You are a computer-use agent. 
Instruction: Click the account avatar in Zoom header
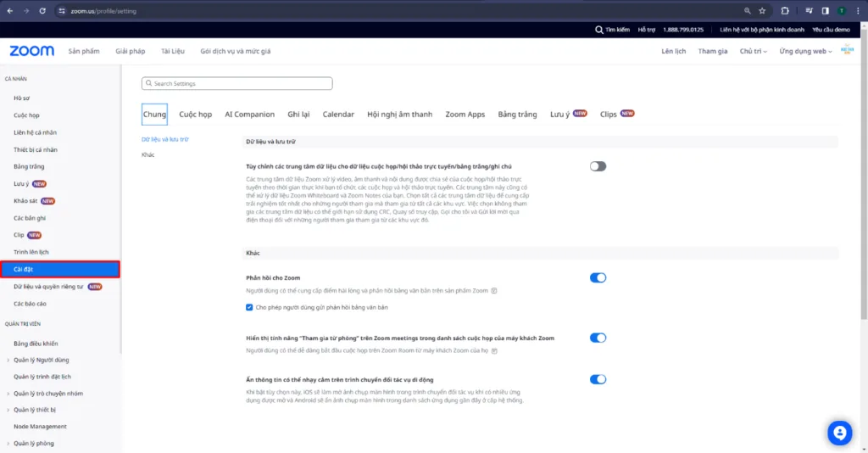[846, 51]
